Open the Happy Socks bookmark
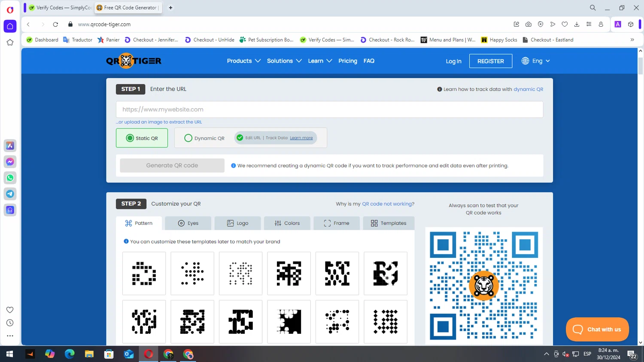 point(499,40)
